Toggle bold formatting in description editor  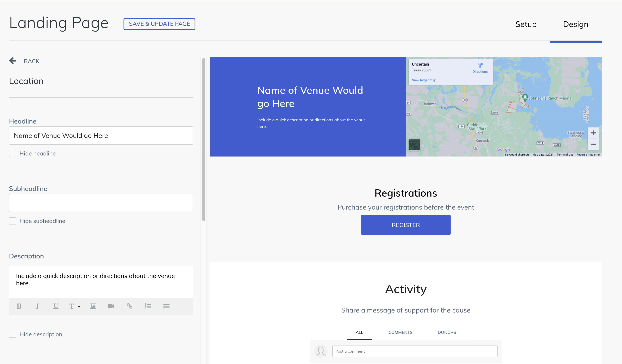pyautogui.click(x=19, y=306)
